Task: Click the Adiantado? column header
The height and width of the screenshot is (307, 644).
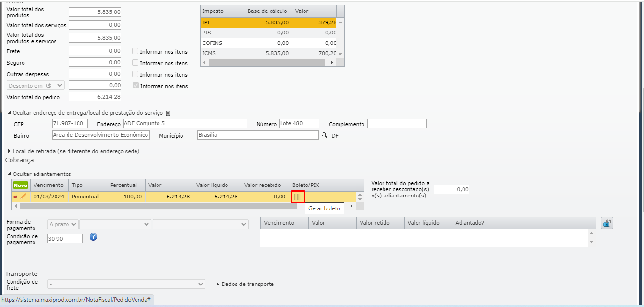Action: coord(520,223)
